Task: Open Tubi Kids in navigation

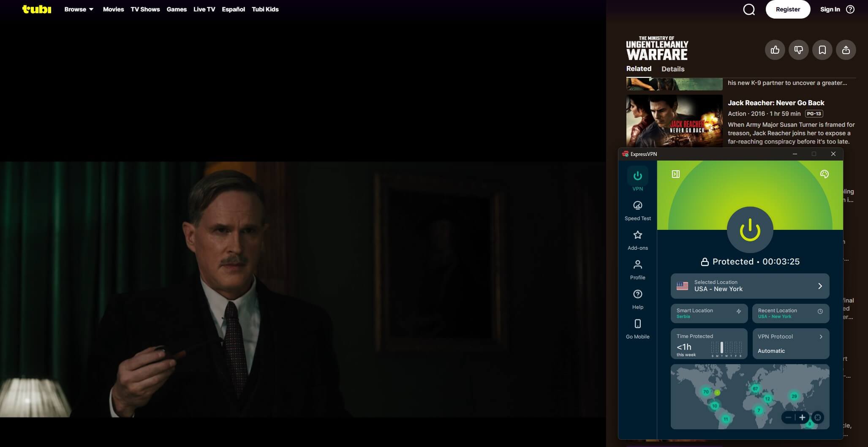Action: [265, 9]
